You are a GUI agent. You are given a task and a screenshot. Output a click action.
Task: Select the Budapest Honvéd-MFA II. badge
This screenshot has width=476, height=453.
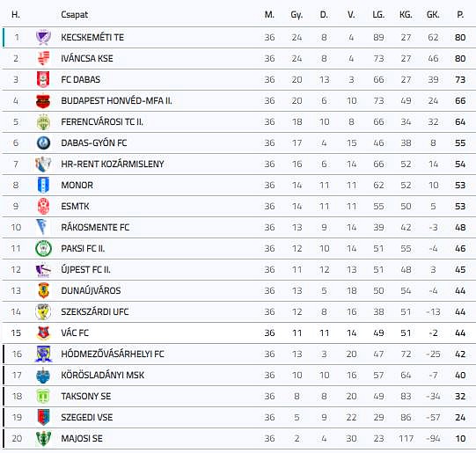pos(43,101)
